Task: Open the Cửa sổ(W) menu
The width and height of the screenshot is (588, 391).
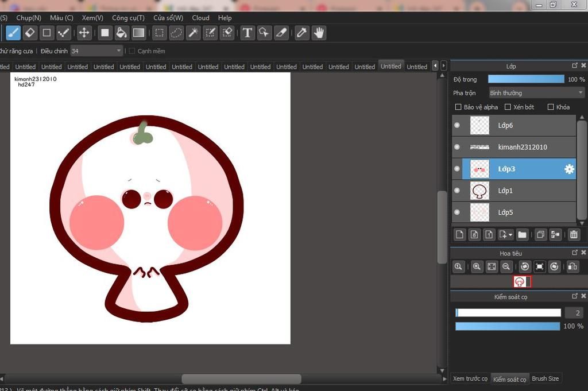Action: (x=168, y=18)
